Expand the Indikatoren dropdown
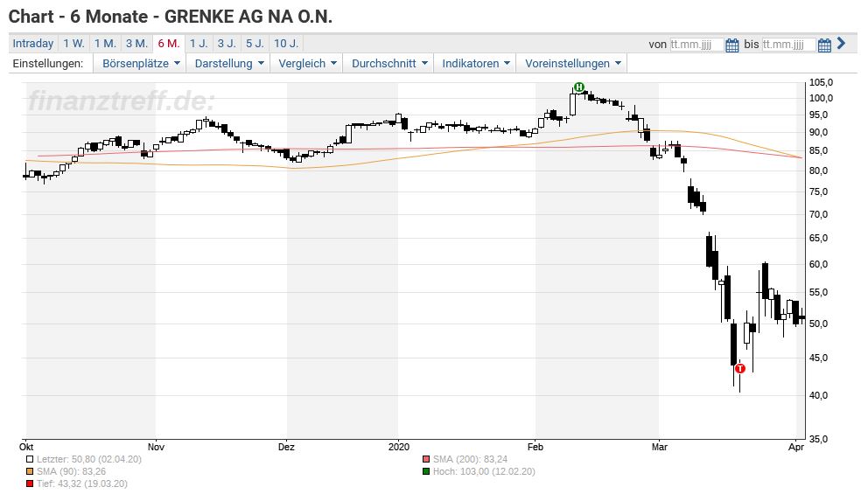This screenshot has width=868, height=501. pyautogui.click(x=475, y=64)
